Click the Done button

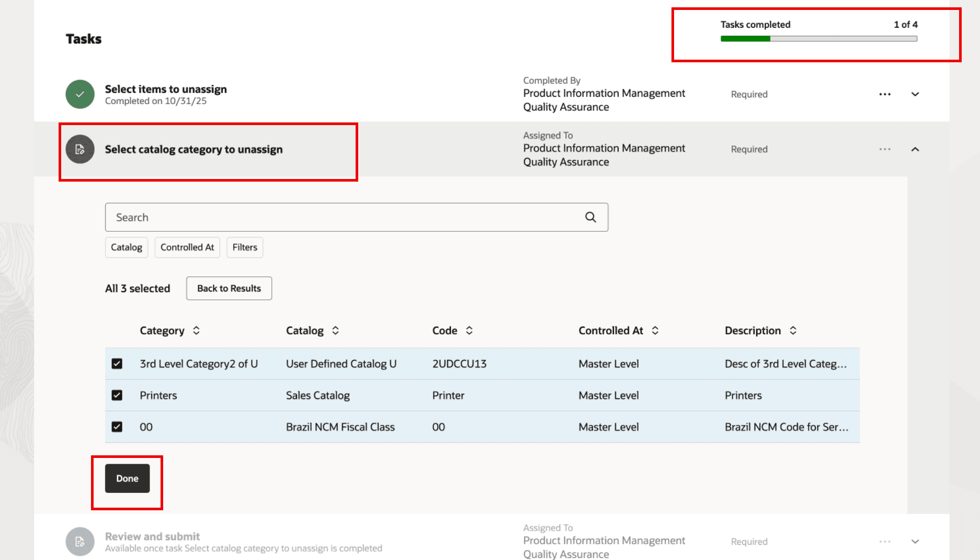tap(127, 478)
